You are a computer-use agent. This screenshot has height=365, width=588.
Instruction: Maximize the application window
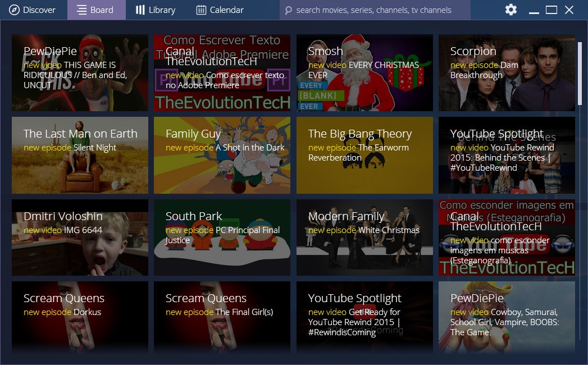(x=551, y=10)
